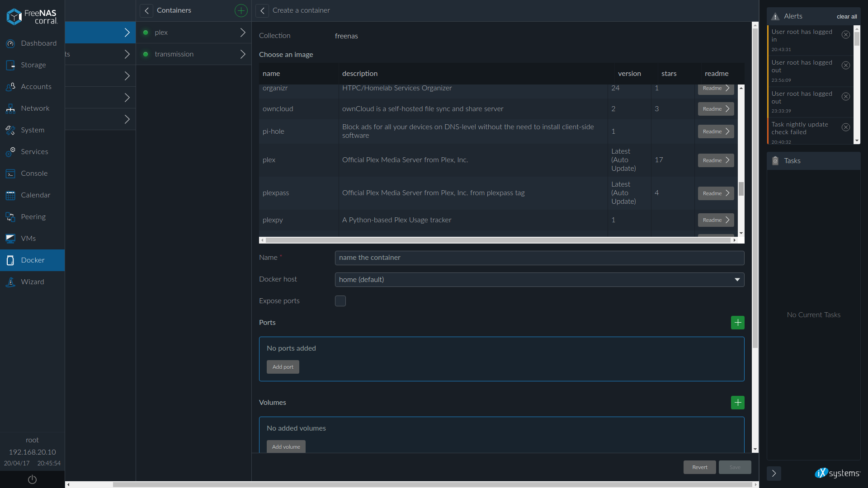The width and height of the screenshot is (868, 488).
Task: Click the add Volumes plus icon
Action: [x=737, y=402]
